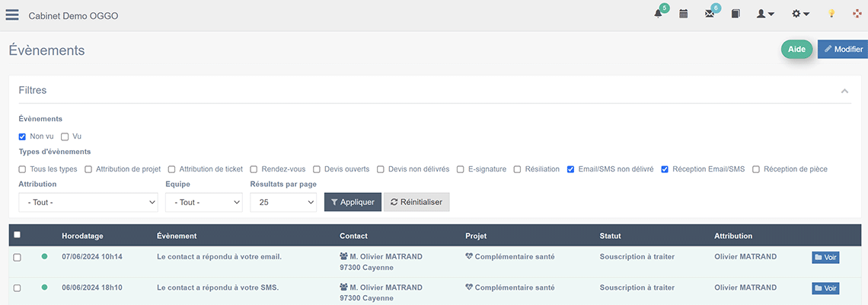Click the lifebuoy support icon

[857, 14]
